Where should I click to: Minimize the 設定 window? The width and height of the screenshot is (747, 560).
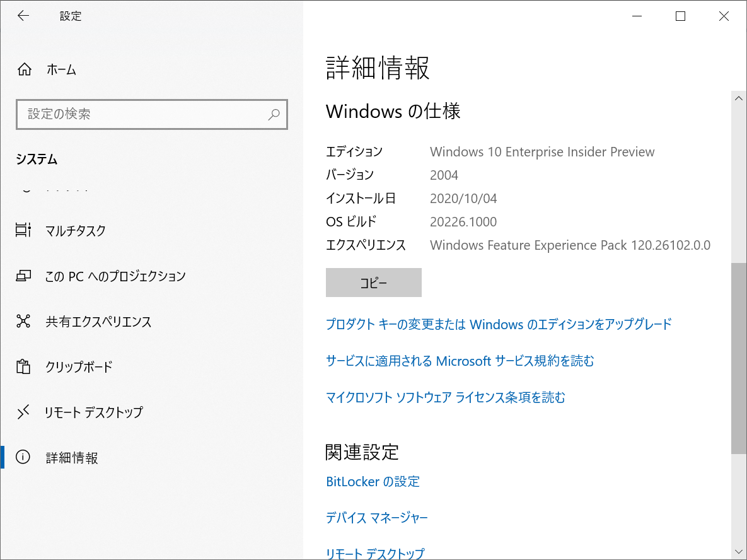[637, 16]
